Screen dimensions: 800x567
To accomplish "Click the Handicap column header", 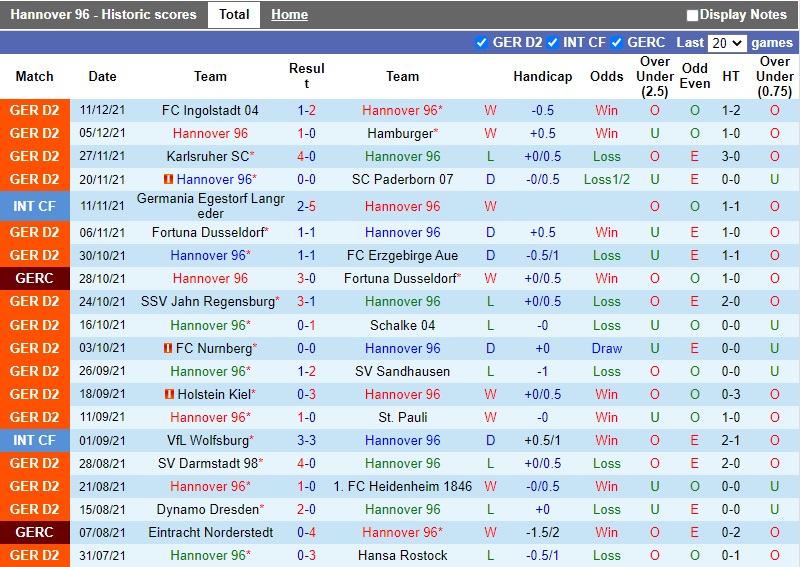I will pyautogui.click(x=542, y=76).
